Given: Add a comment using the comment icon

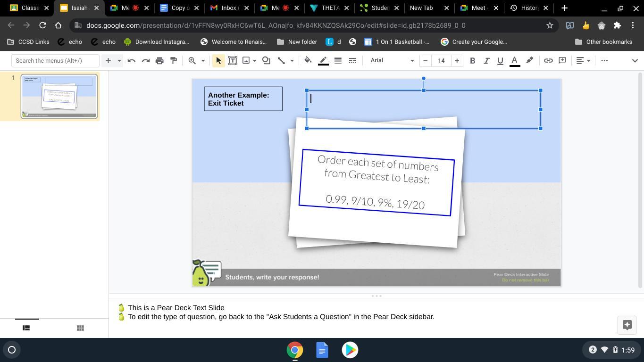Looking at the screenshot, I should pyautogui.click(x=562, y=60).
